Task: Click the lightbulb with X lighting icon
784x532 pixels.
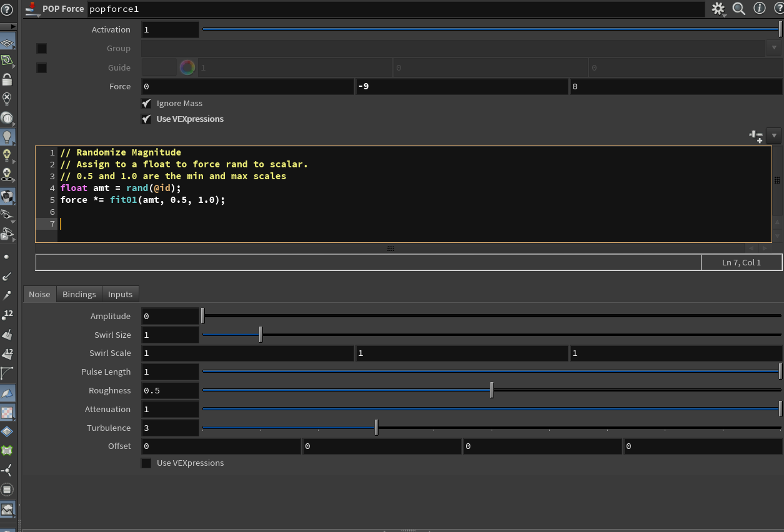Action: pos(7,98)
